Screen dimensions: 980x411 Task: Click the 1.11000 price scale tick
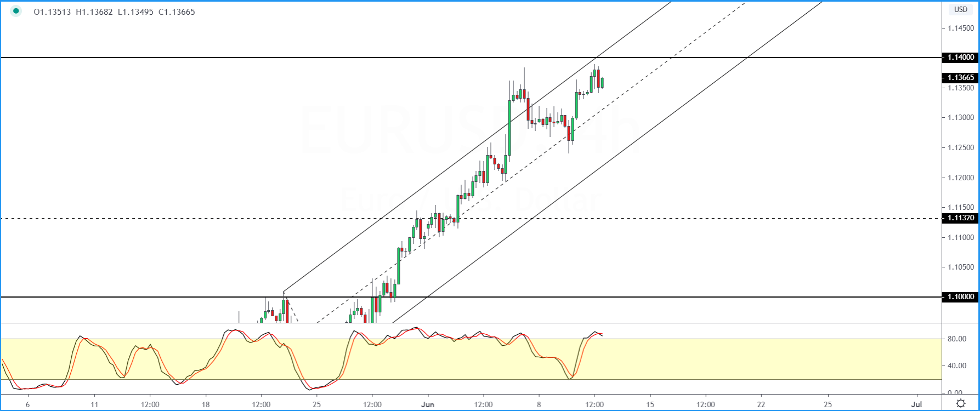961,238
